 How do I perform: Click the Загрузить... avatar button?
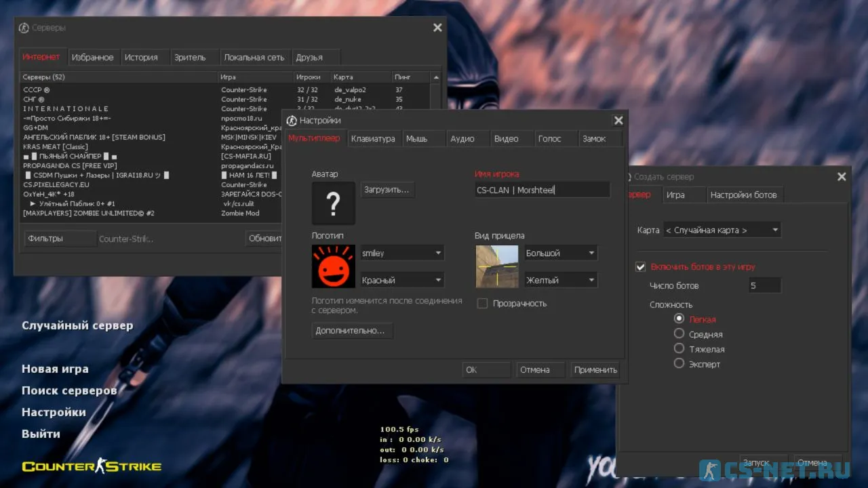pyautogui.click(x=387, y=190)
